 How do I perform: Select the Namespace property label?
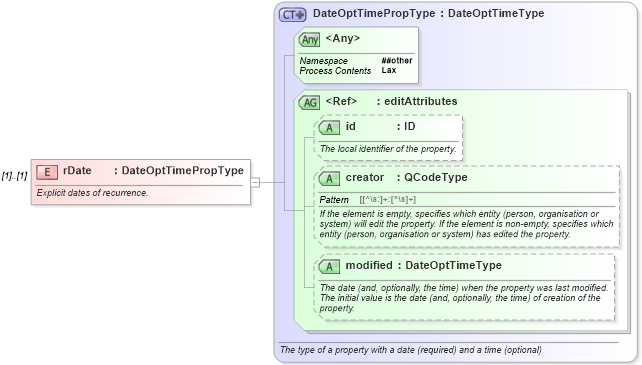coord(323,61)
